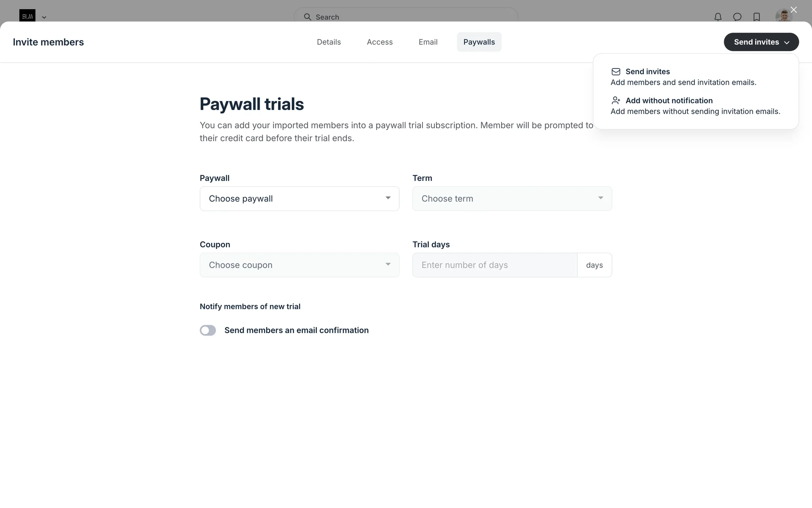Image resolution: width=812 pixels, height=508 pixels.
Task: Click the bookmarks icon in header
Action: click(x=757, y=17)
